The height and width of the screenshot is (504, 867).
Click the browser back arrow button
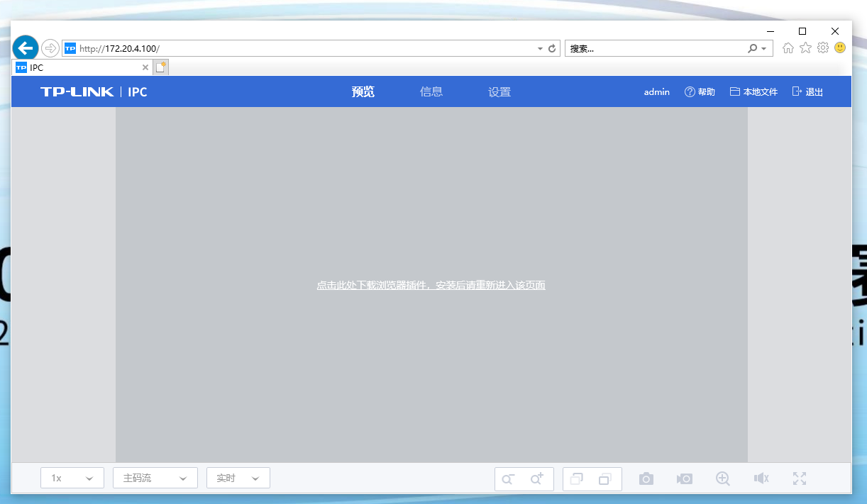pyautogui.click(x=26, y=48)
